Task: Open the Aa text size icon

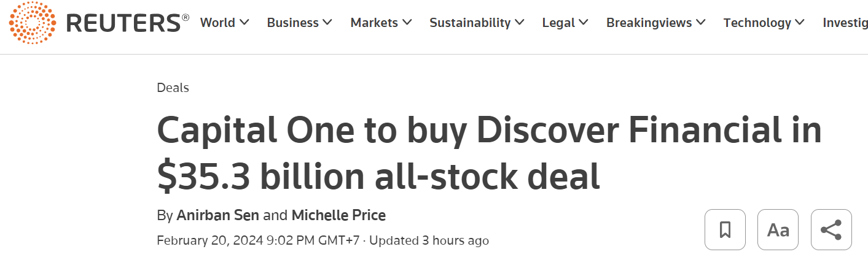Action: [x=778, y=230]
